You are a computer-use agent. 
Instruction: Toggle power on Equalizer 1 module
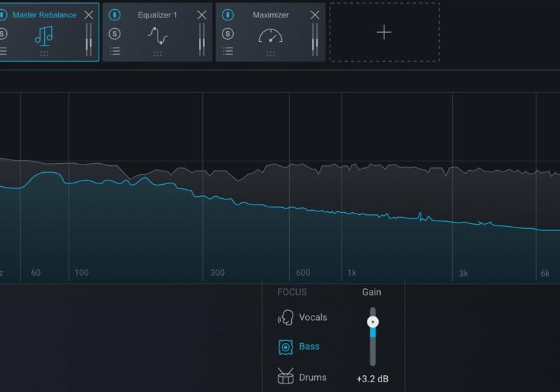(115, 15)
